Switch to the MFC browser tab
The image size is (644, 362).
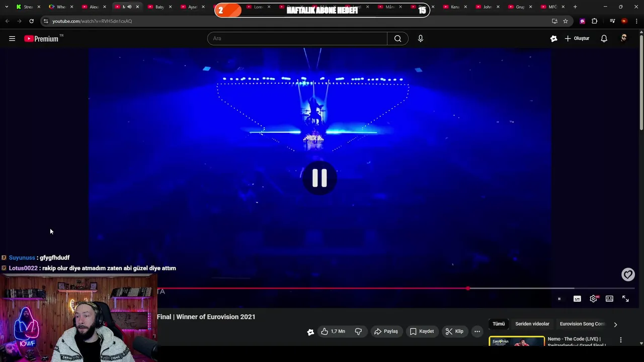(x=552, y=7)
